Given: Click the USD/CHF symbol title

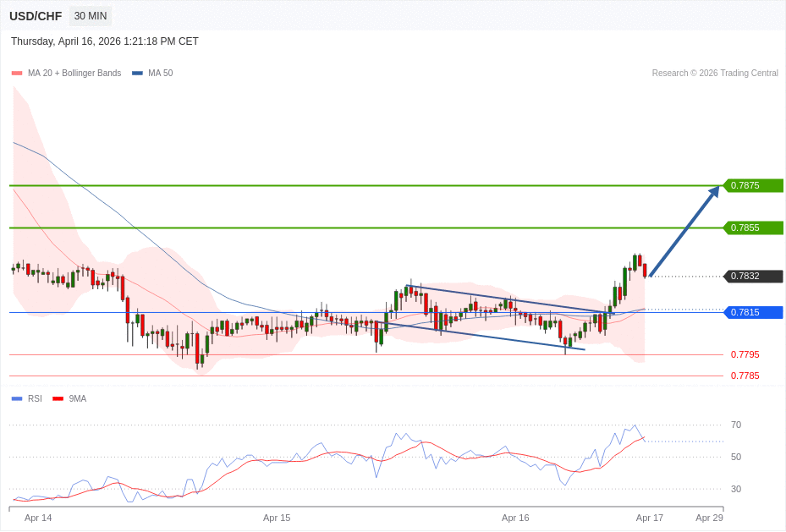Looking at the screenshot, I should click(x=36, y=16).
